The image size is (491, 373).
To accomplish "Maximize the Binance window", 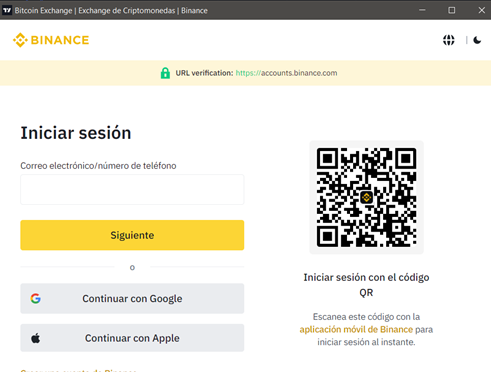I will [x=452, y=10].
